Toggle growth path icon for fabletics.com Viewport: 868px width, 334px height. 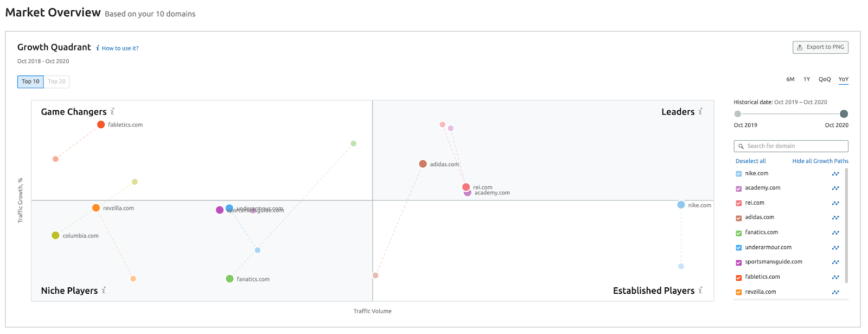tap(835, 278)
